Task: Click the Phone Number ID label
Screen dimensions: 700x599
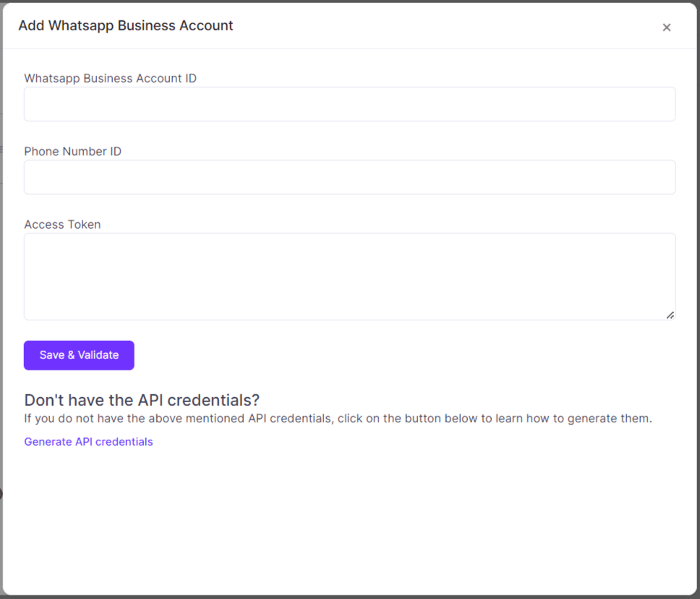Action: [72, 151]
